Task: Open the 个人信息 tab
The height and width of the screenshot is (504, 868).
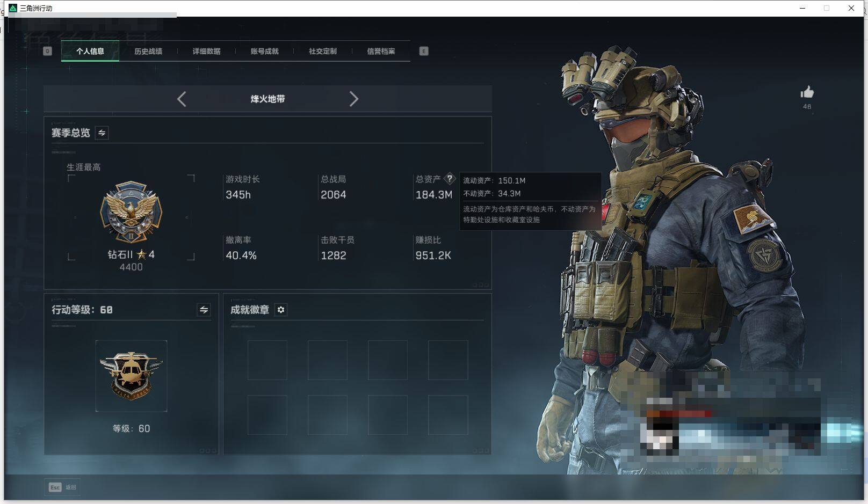Action: point(90,52)
